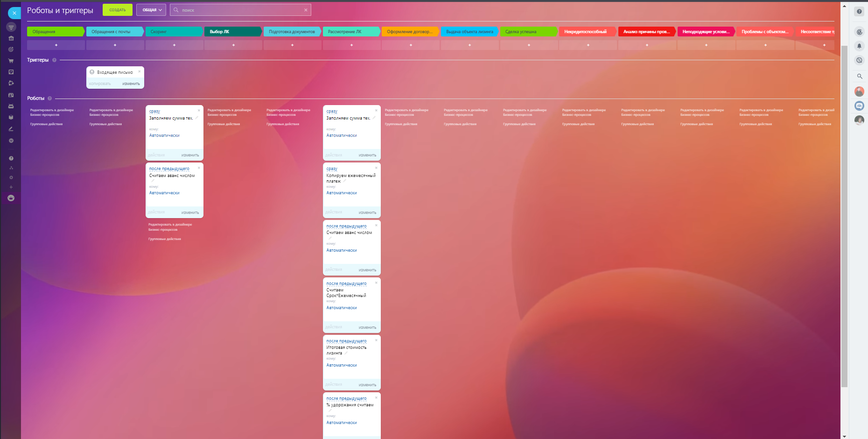Open delay setting on Считаем Срок*Ежемесячный card

346,283
